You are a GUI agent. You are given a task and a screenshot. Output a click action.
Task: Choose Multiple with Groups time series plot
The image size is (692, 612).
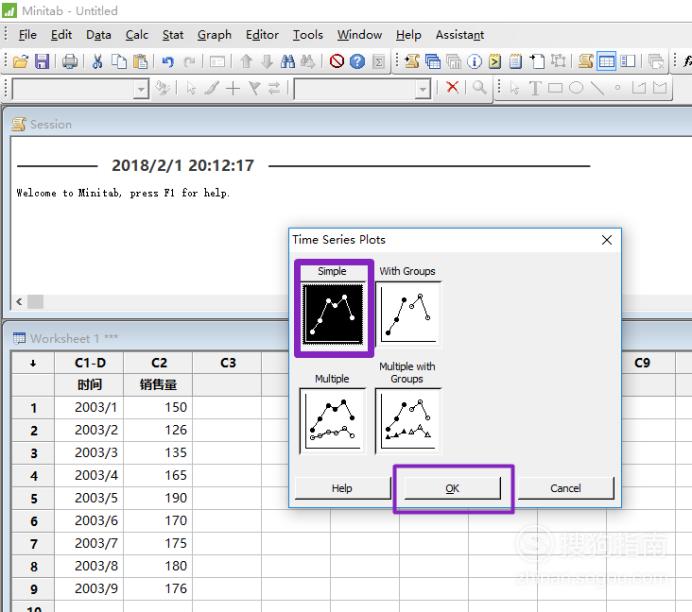click(409, 420)
